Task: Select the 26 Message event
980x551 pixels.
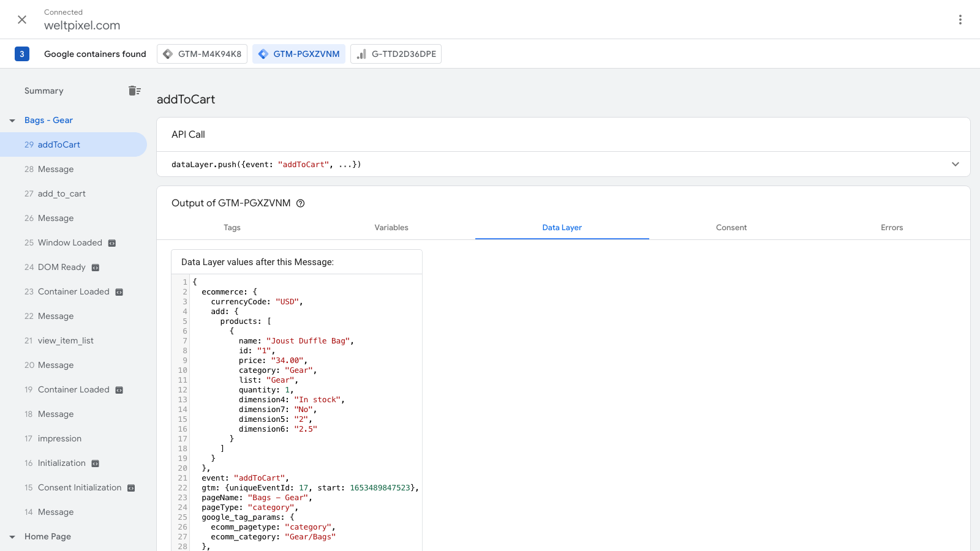Action: click(73, 218)
